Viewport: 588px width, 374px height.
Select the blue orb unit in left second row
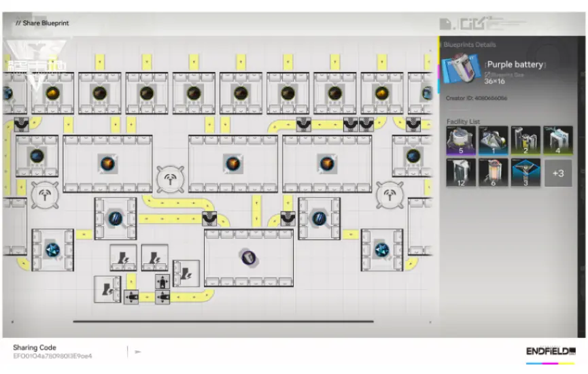coord(37,156)
